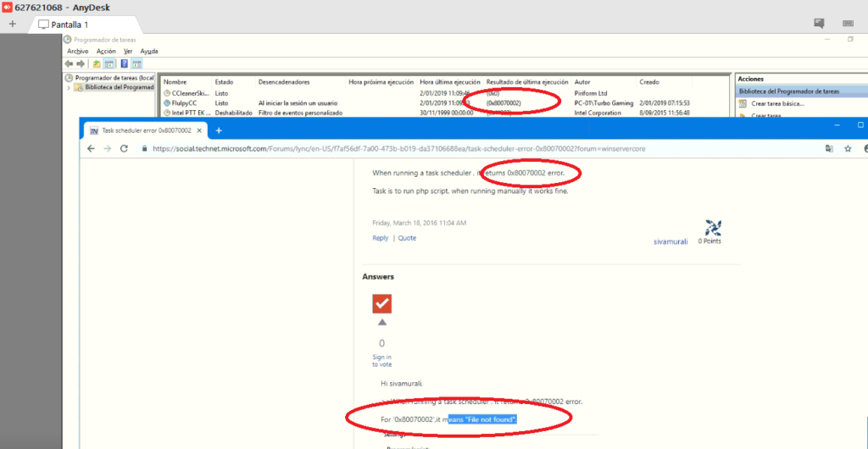Click the padlock site info icon
The image size is (868, 449).
(x=145, y=149)
